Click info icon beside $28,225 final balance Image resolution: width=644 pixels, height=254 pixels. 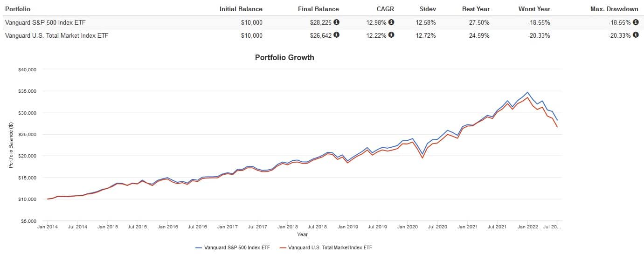[336, 22]
